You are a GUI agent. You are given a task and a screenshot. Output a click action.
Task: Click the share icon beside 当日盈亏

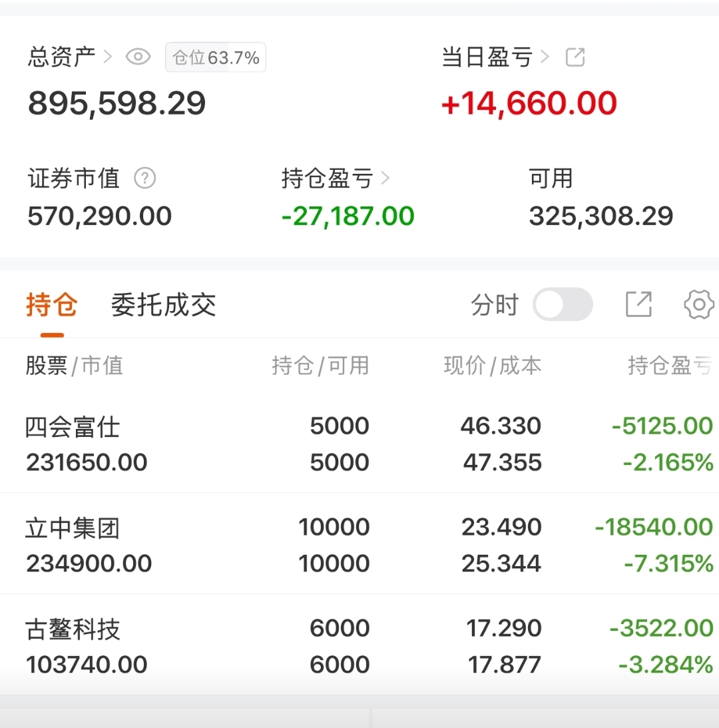[x=575, y=57]
